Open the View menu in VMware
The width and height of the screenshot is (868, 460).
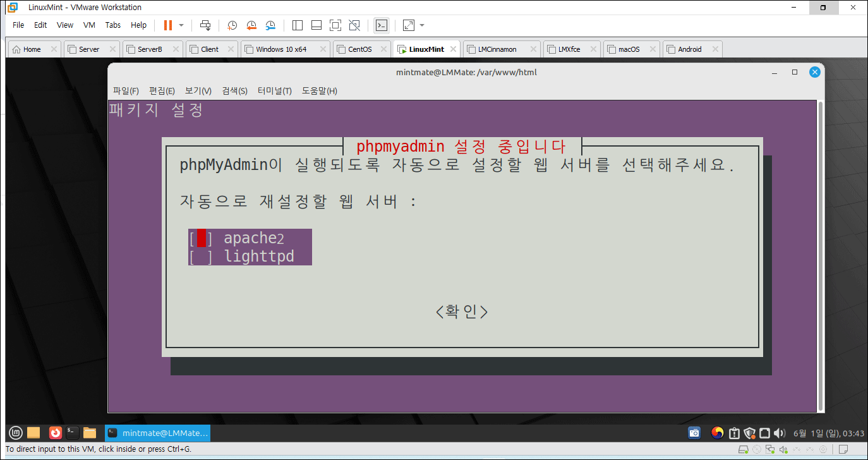pyautogui.click(x=65, y=25)
